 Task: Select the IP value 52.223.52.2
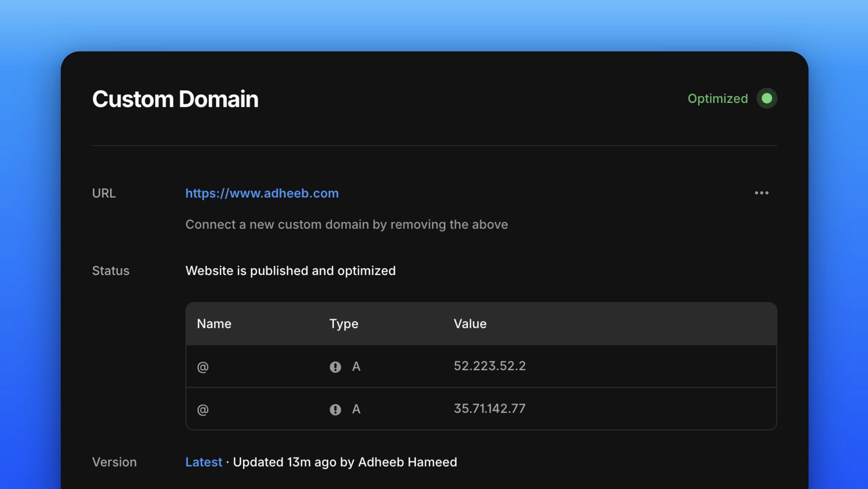[489, 366]
